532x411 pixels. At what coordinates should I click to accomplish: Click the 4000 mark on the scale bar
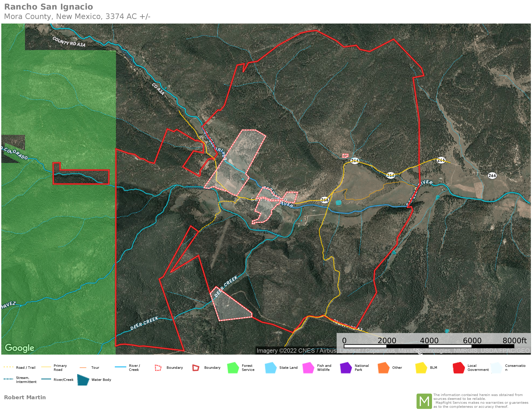429,340
